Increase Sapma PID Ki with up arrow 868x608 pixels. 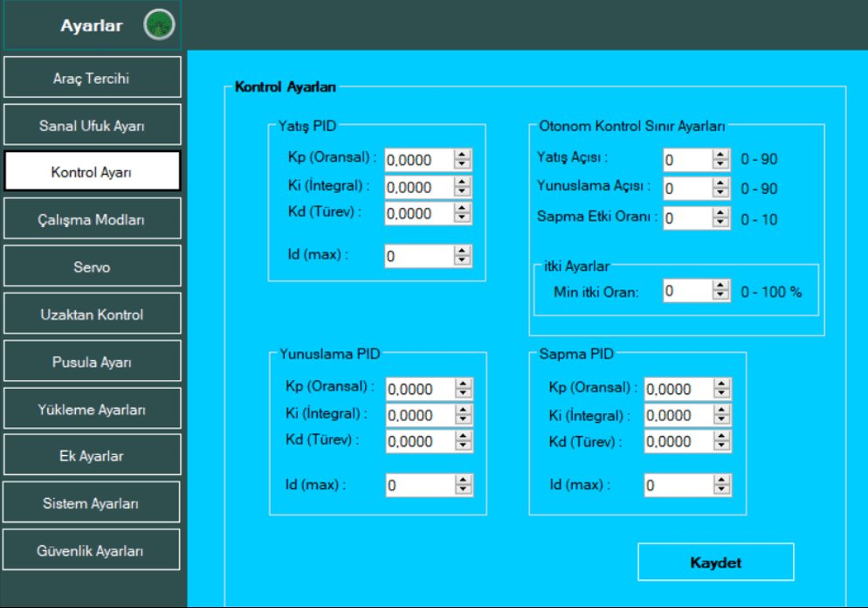[x=722, y=410]
